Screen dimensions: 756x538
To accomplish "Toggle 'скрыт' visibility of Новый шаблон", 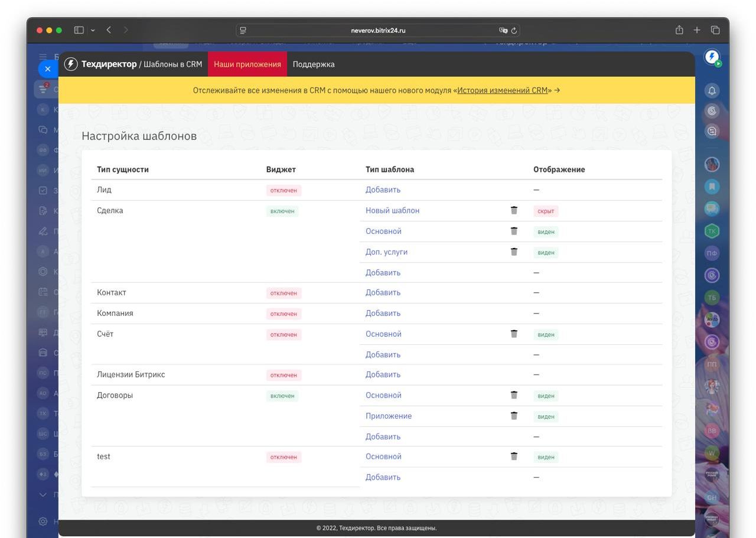I will pos(546,211).
